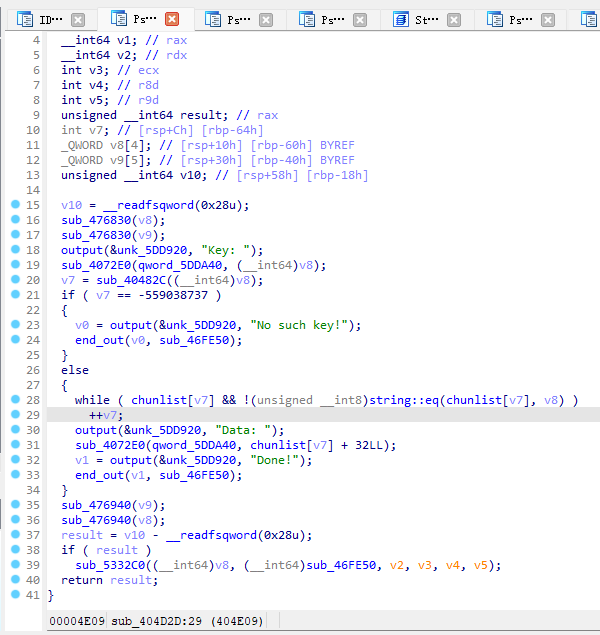Click line number 10 in the gutter
The height and width of the screenshot is (635, 600).
coord(33,130)
